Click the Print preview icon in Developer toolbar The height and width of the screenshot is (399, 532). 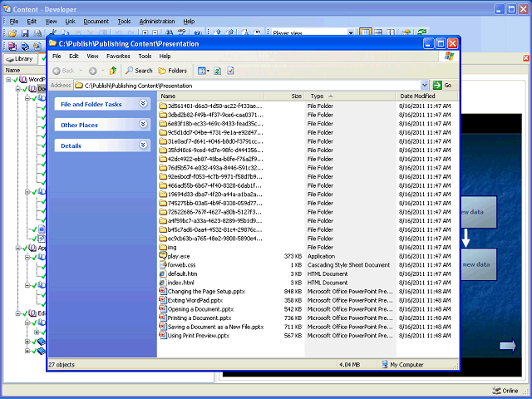click(37, 33)
